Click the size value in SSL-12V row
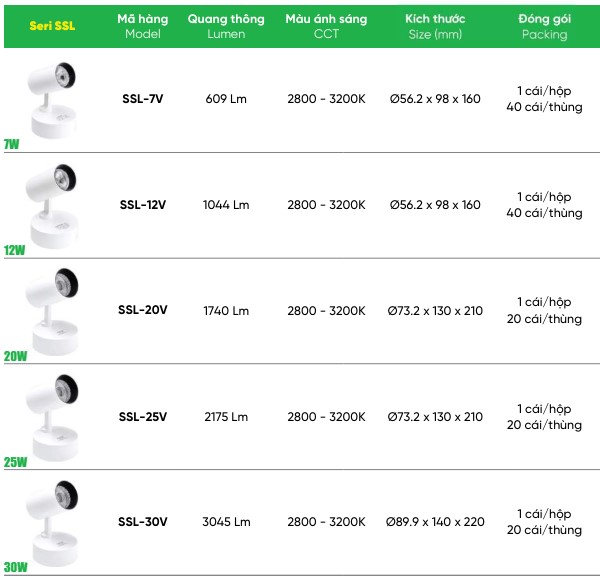This screenshot has height=576, width=600. point(435,205)
